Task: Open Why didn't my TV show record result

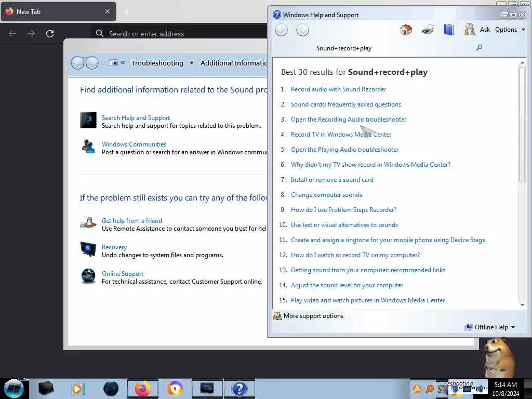Action: [370, 165]
